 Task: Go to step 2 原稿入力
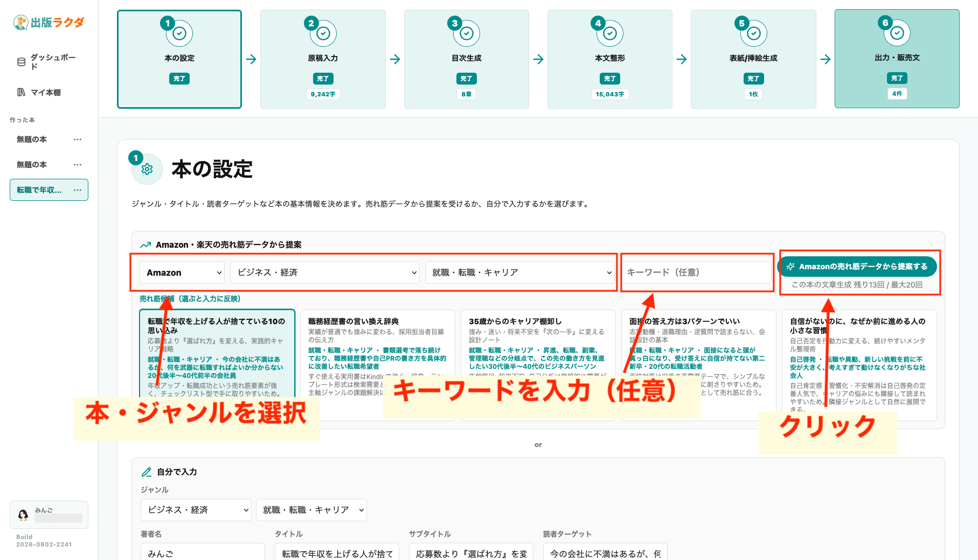323,59
